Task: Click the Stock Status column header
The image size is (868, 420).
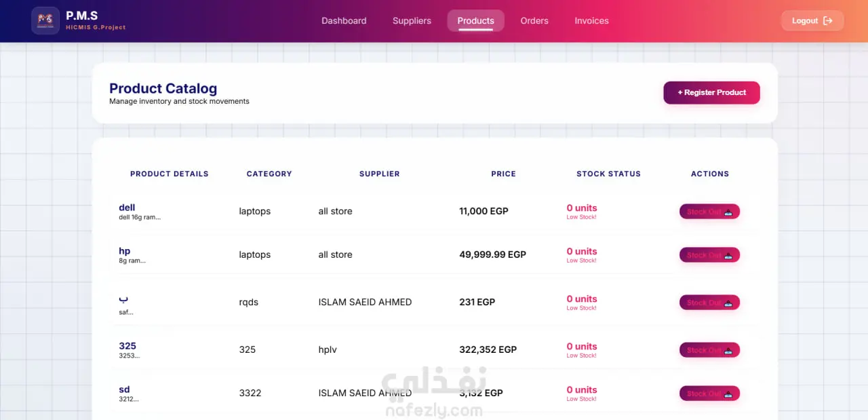Action: tap(608, 174)
